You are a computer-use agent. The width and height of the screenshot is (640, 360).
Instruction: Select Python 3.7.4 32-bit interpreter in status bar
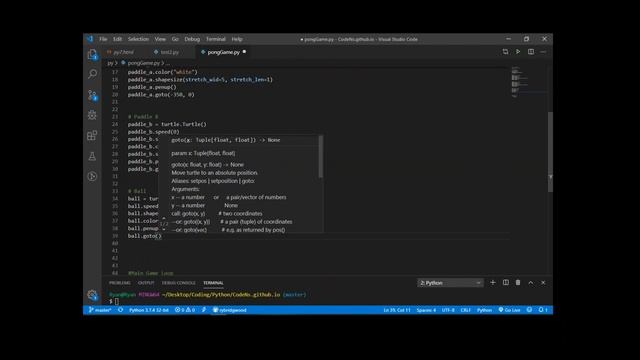pos(149,310)
